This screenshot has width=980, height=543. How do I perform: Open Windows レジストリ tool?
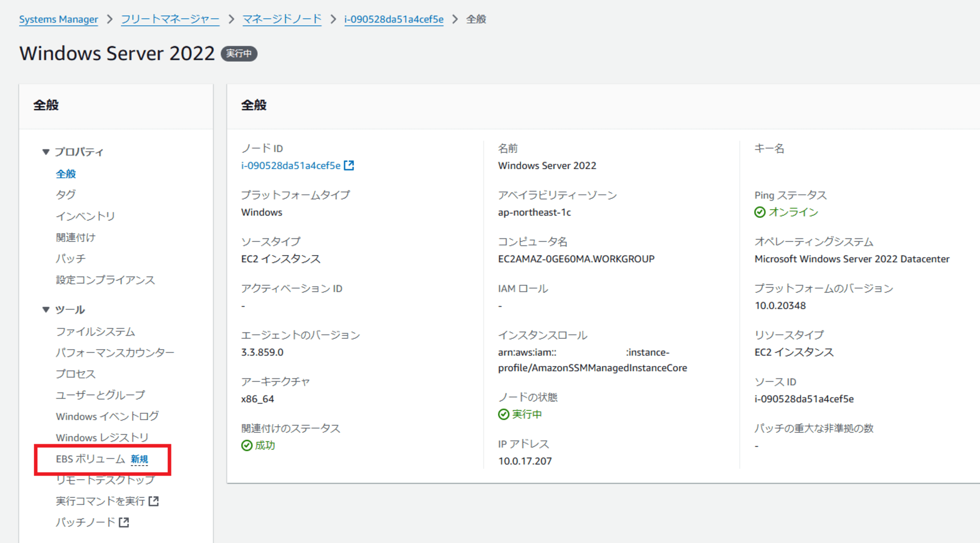(x=102, y=437)
